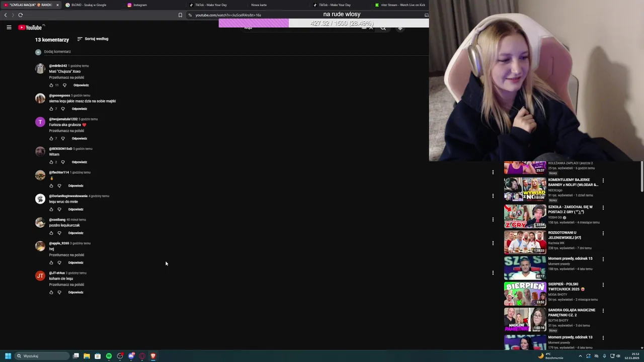Open File Explorer from the taskbar

coord(87,356)
